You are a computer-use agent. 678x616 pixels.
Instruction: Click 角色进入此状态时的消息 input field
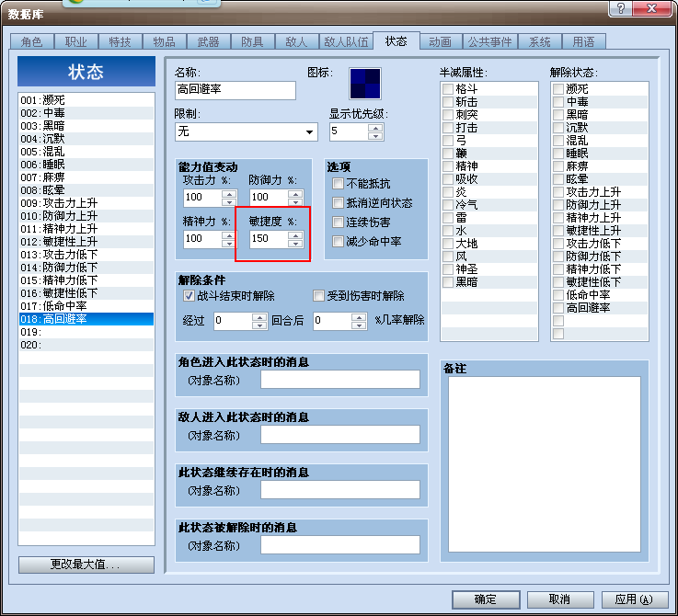tap(339, 380)
